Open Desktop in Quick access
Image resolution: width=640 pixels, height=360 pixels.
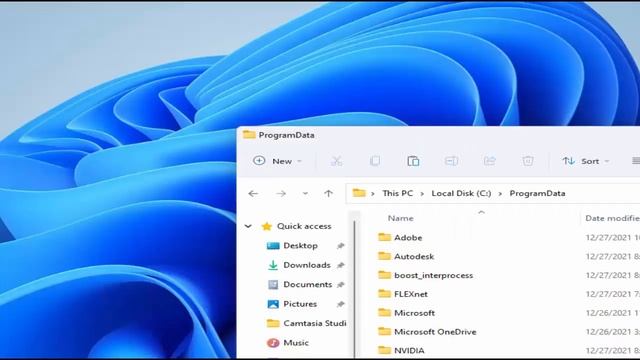click(300, 246)
